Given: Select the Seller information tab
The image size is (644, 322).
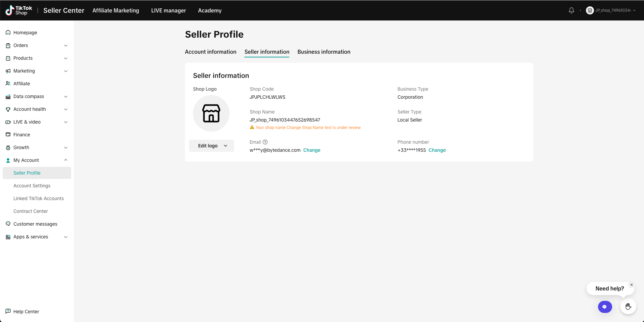Looking at the screenshot, I should coord(267,52).
